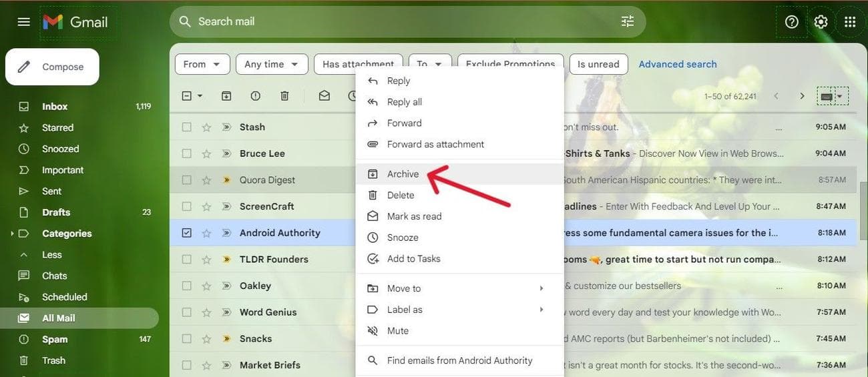Click the Report spam toolbar icon
The image size is (868, 377).
pyautogui.click(x=255, y=96)
